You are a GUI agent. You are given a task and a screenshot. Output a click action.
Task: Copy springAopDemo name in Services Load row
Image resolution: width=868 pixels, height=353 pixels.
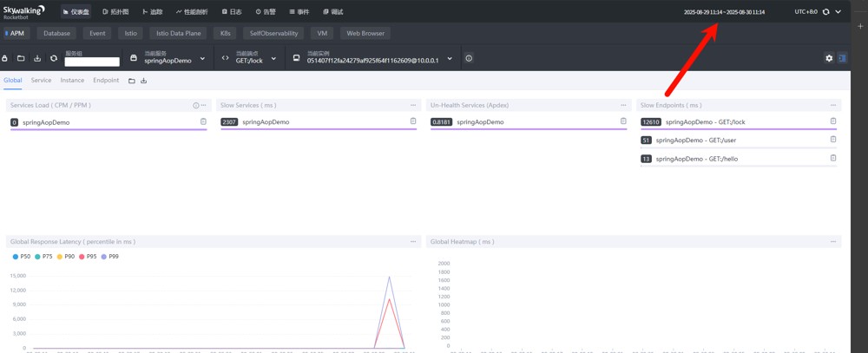pyautogui.click(x=203, y=121)
